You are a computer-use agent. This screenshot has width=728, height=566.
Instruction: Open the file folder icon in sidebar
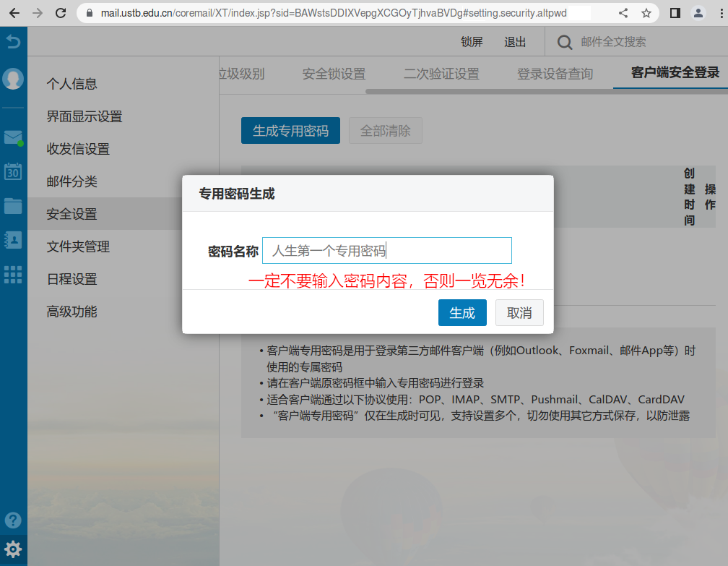click(x=13, y=205)
